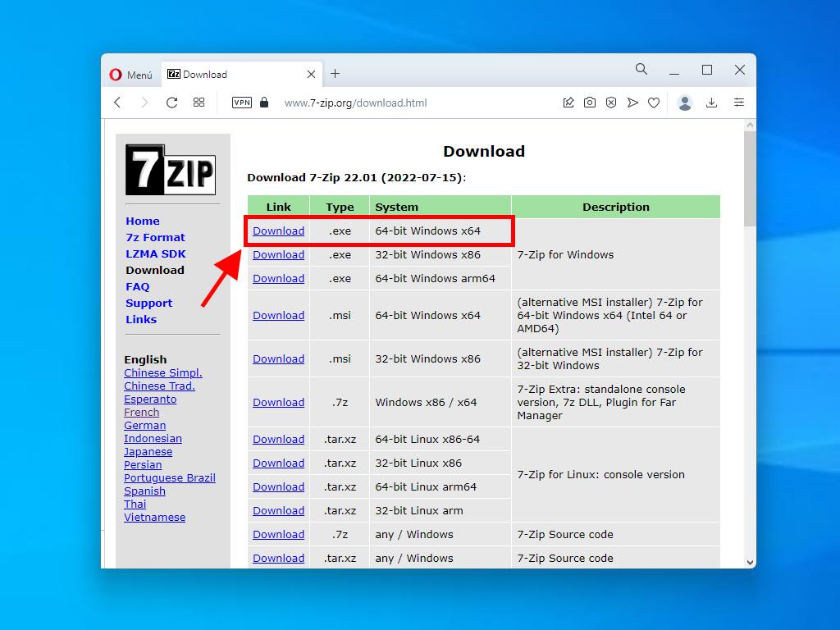The width and height of the screenshot is (840, 630).
Task: Open the profile account icon
Action: 685,103
